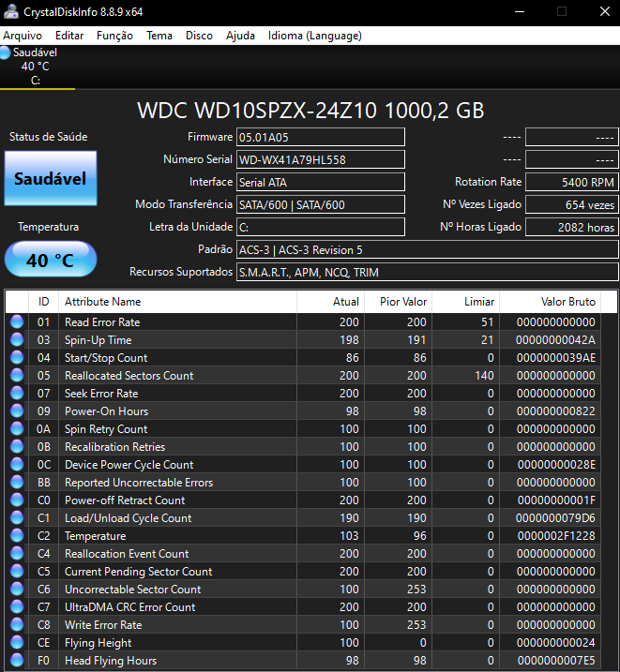Click the Padrão field ACS-3 Revision 5
This screenshot has height=672, width=620.
coord(428,250)
